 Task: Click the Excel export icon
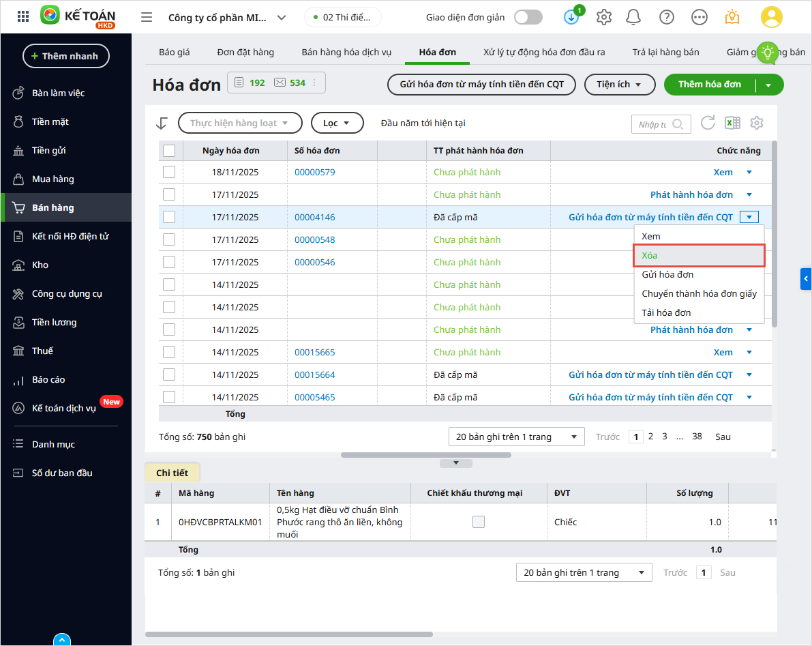(732, 123)
